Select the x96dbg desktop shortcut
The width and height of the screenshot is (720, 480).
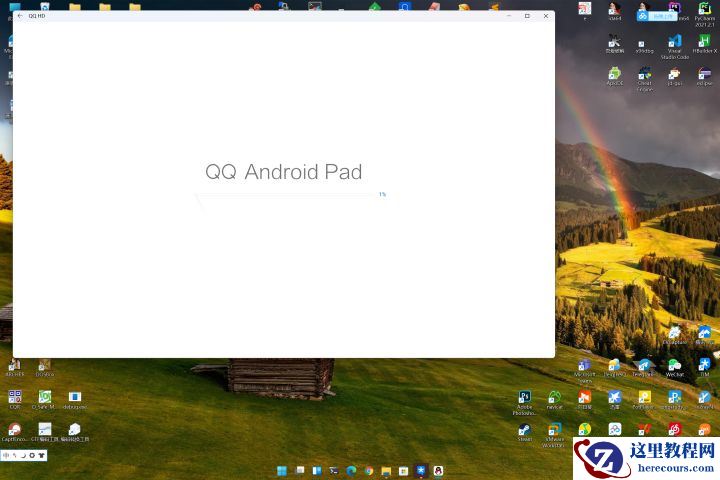point(645,47)
